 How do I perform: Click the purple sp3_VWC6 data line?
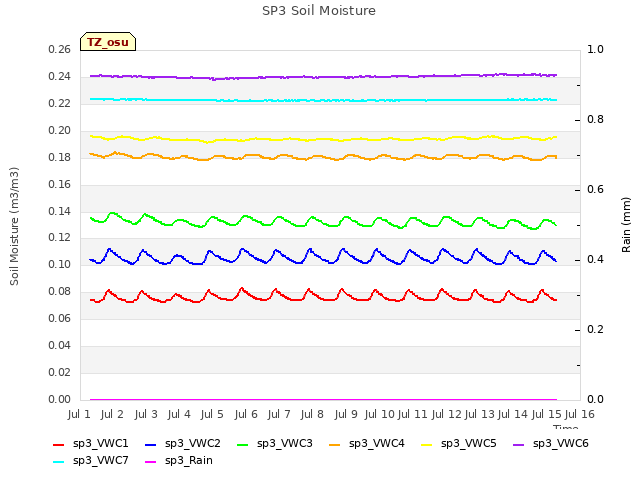(x=322, y=77)
